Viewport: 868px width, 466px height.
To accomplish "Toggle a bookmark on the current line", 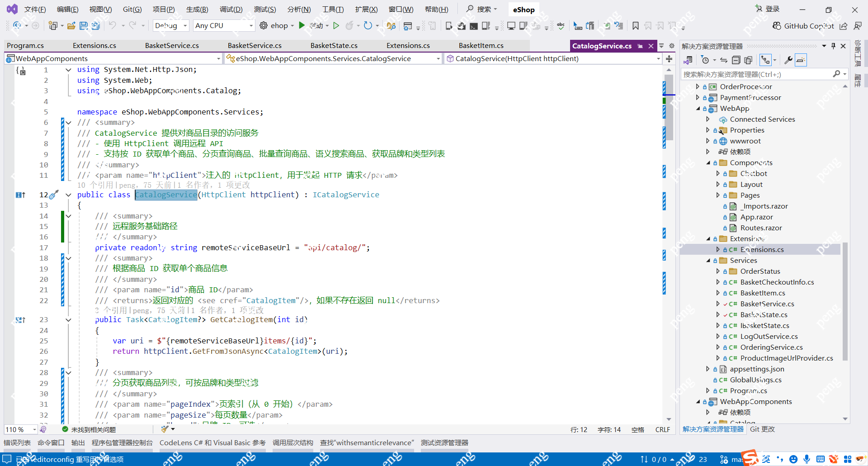I will point(635,26).
